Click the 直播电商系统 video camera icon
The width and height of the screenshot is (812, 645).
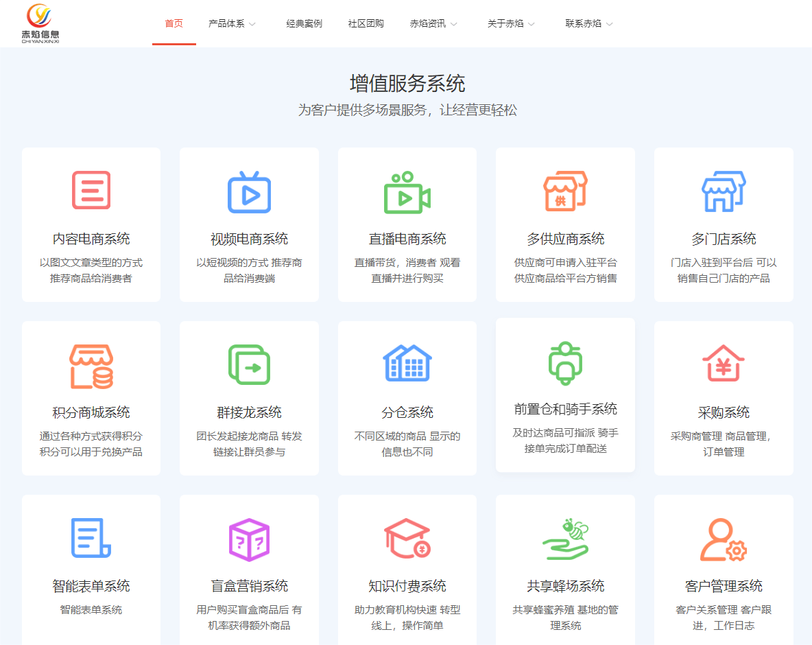coord(407,193)
